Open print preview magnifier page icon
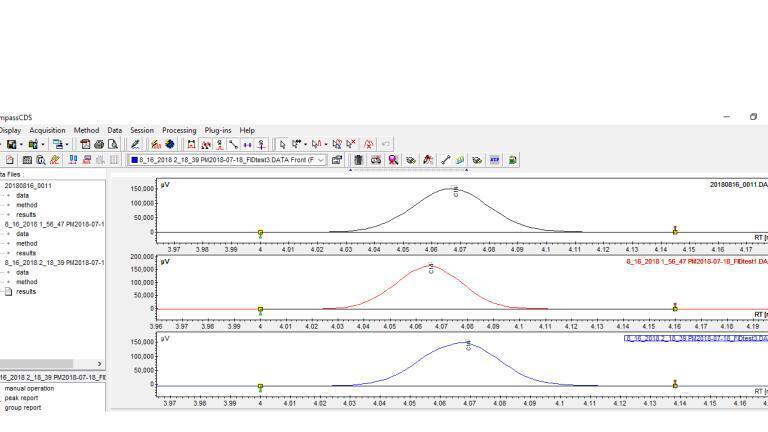 113,144
